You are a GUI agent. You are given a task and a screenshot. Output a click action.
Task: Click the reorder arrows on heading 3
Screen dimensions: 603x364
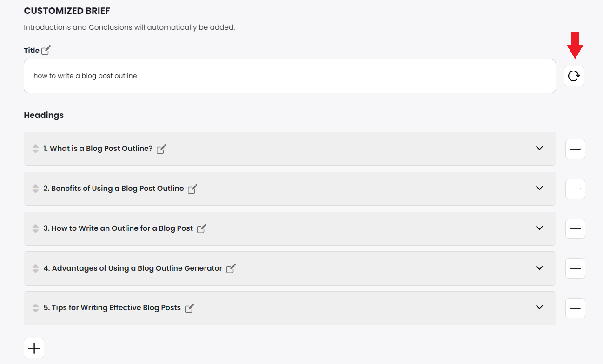coord(35,228)
